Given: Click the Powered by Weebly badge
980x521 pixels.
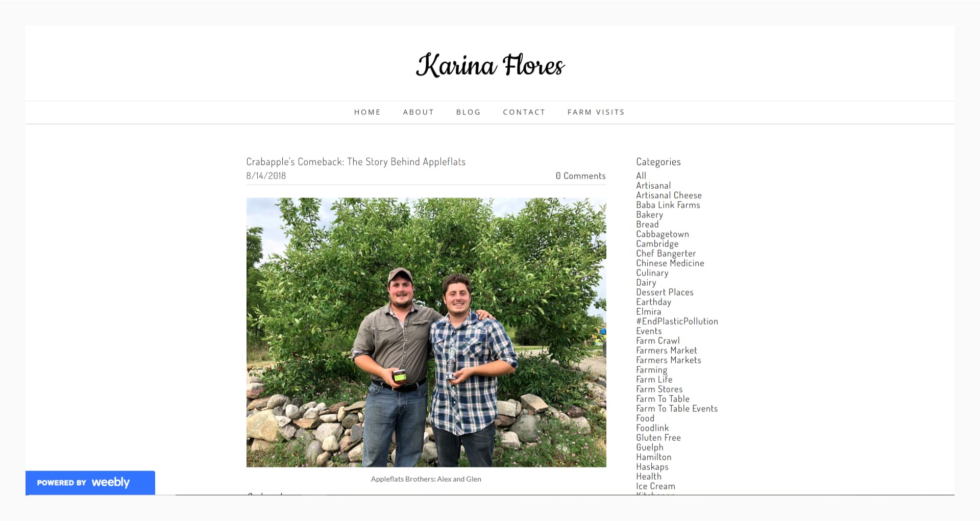Looking at the screenshot, I should (x=90, y=483).
